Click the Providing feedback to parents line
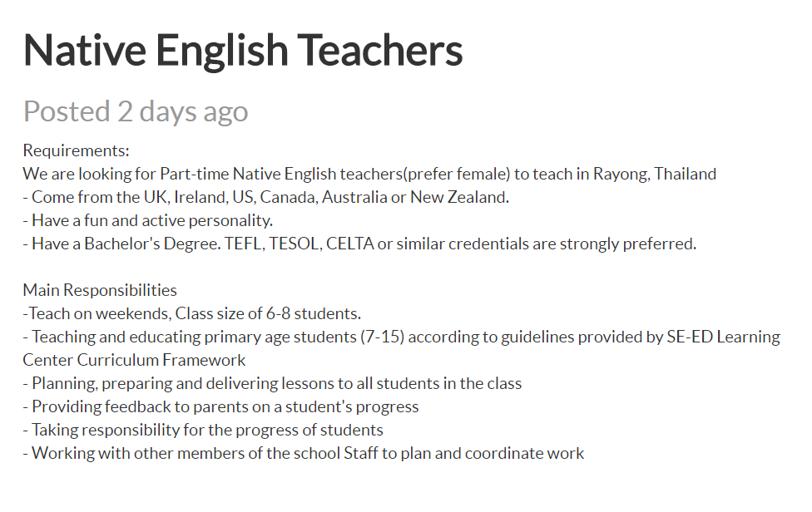812x512 pixels. [220, 406]
